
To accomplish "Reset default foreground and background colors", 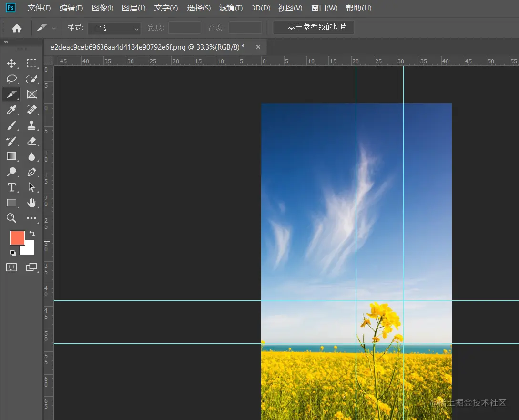I will (x=13, y=253).
